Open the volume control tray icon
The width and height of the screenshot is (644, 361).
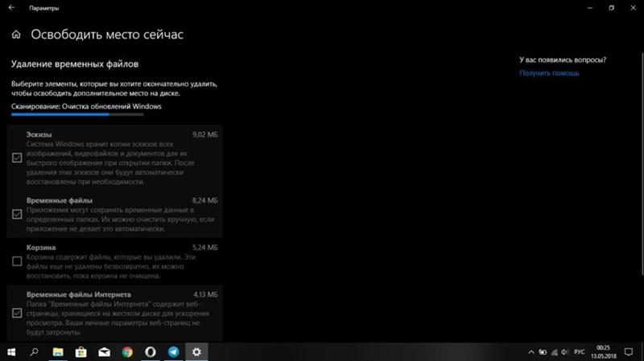(565, 352)
